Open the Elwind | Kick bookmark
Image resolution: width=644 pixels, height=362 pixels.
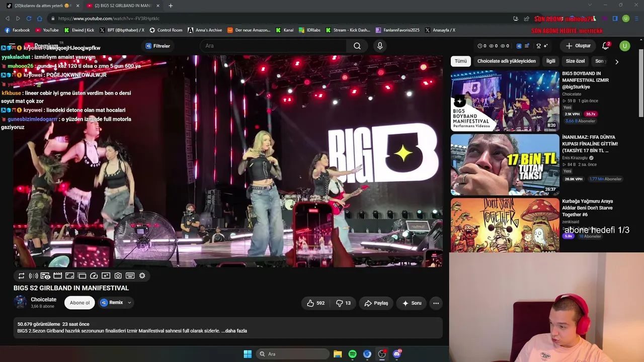click(79, 30)
